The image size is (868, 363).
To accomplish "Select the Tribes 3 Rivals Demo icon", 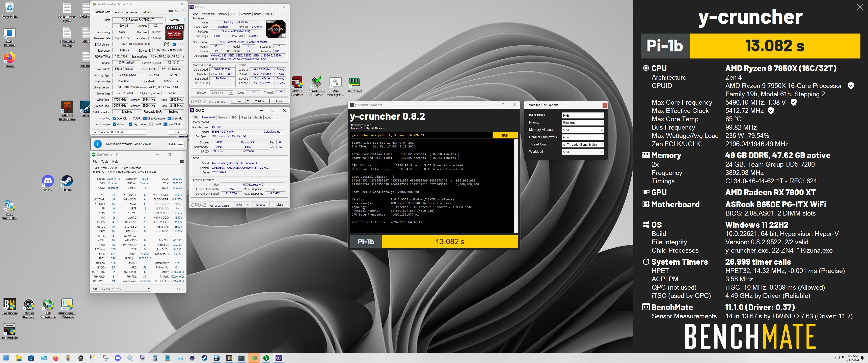I will (x=67, y=111).
